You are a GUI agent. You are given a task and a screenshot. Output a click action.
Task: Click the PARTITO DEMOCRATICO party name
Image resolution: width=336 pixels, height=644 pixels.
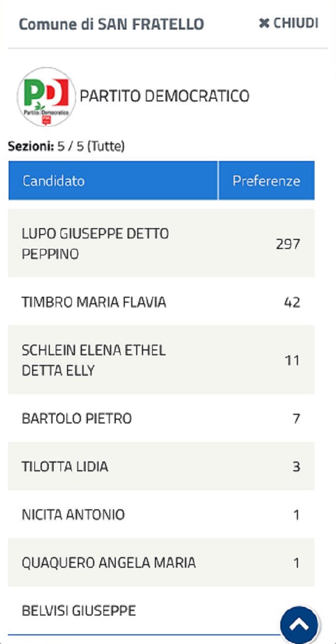coord(165,97)
